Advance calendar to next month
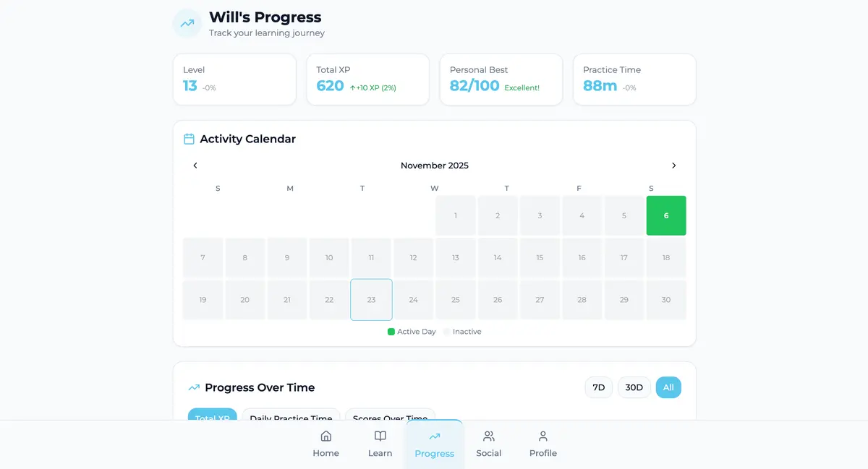868x469 pixels. (x=673, y=165)
